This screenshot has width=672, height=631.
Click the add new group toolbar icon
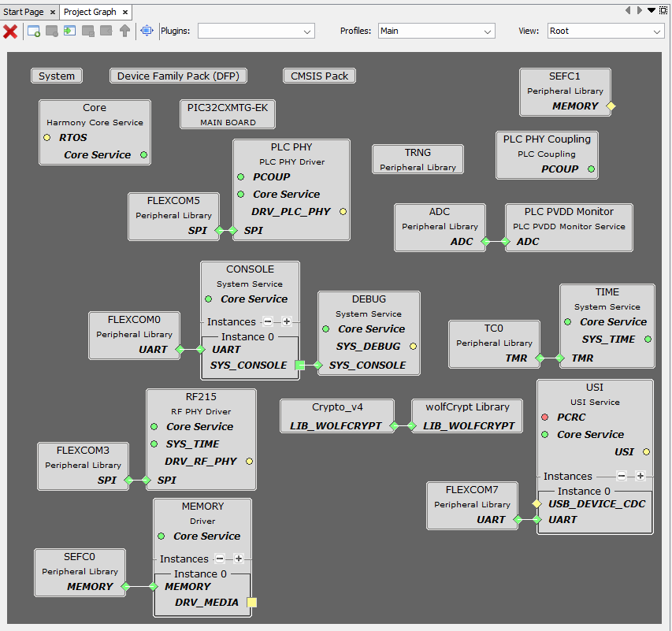point(34,32)
